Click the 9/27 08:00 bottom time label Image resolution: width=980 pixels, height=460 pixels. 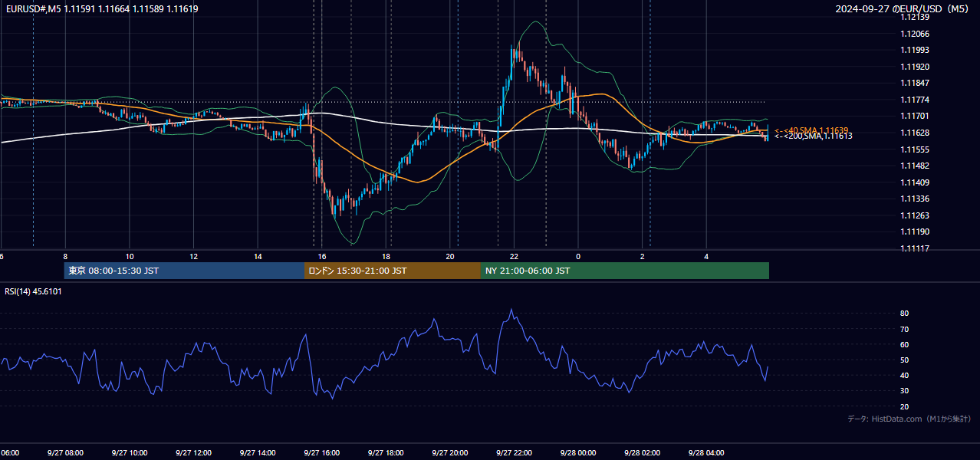[x=64, y=453]
